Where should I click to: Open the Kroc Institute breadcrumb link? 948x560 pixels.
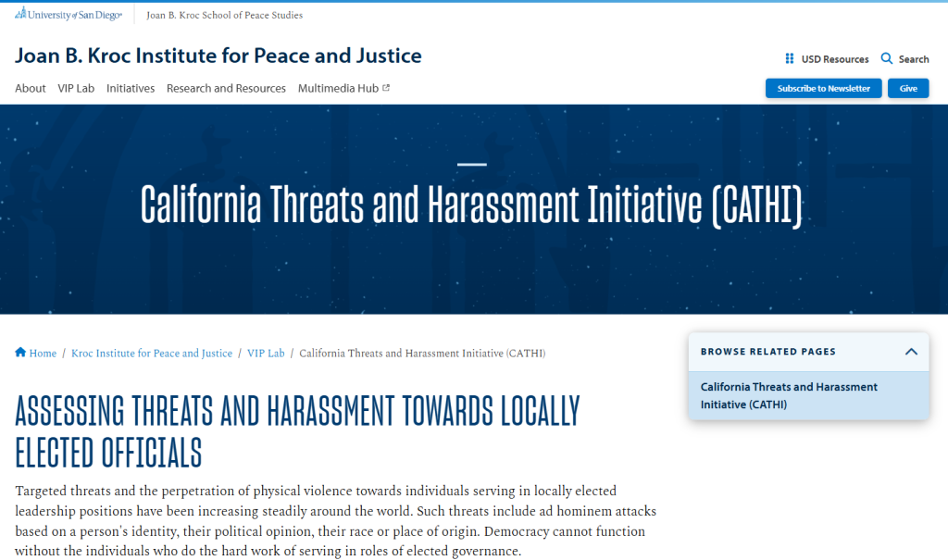[152, 354]
